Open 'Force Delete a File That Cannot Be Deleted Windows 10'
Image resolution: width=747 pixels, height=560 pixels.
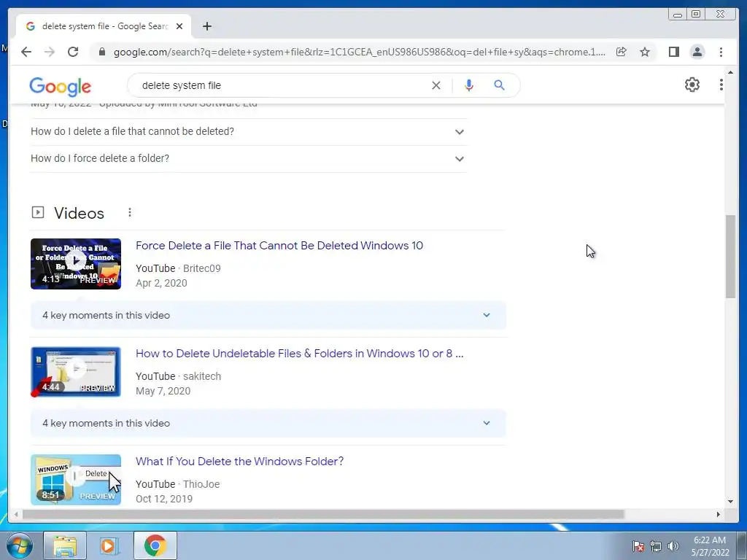point(279,245)
